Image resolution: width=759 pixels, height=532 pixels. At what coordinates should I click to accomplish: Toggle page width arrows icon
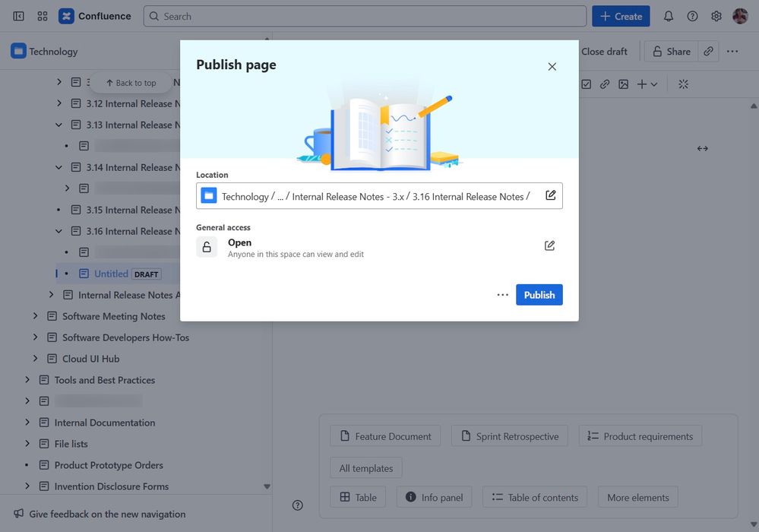pyautogui.click(x=702, y=149)
